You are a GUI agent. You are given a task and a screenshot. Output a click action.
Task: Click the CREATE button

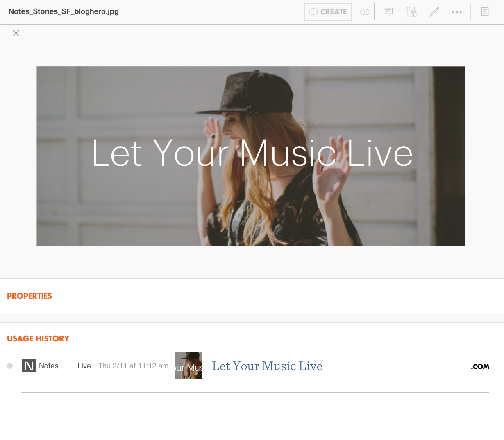[x=328, y=12]
